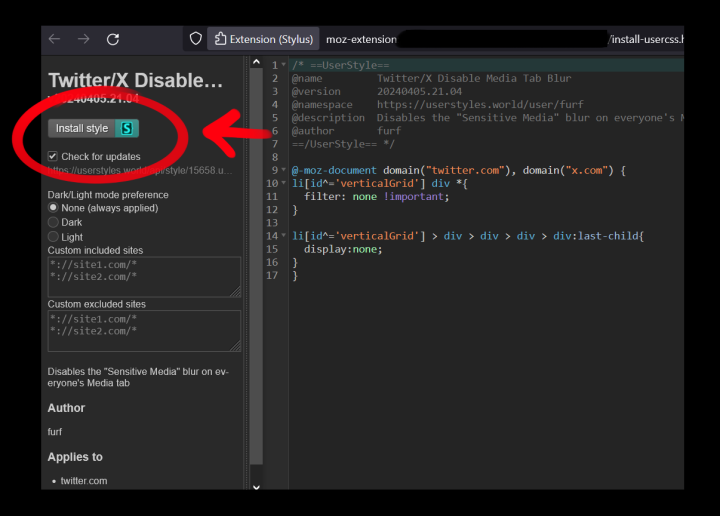
Task: Click "filter: none !important;" on line 11
Action: (377, 196)
